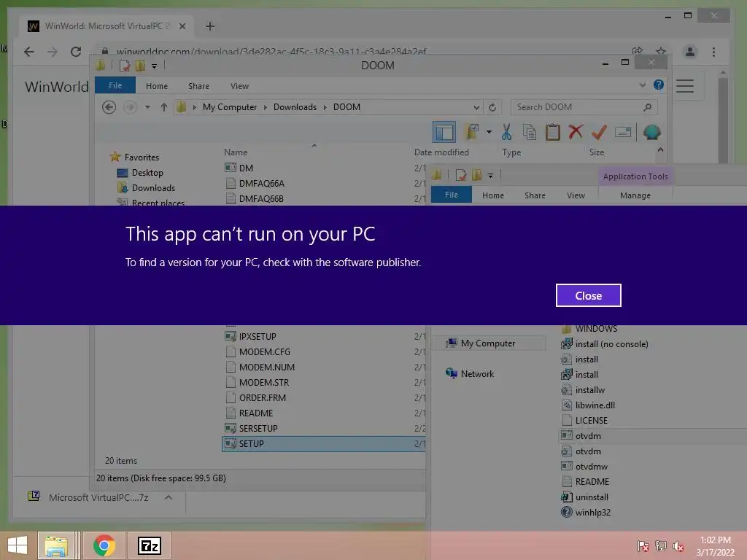Open File tab in DOOM window
The width and height of the screenshot is (747, 560).
(115, 85)
